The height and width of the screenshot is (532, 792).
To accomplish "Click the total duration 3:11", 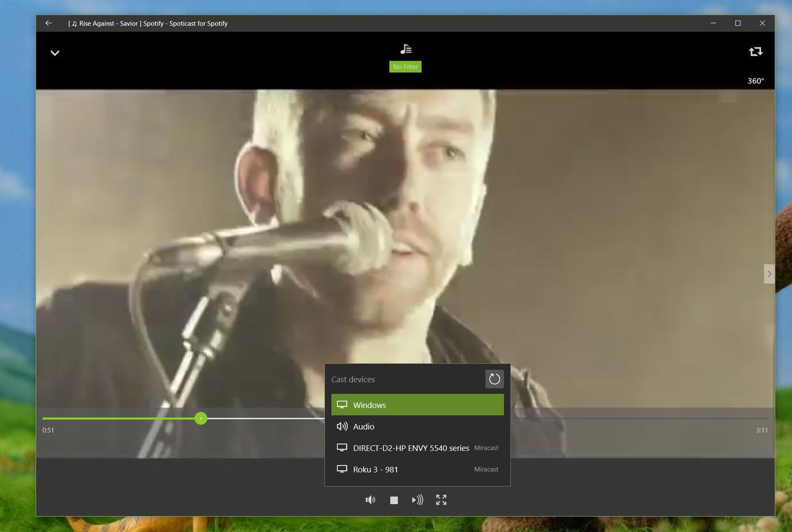I will [762, 431].
